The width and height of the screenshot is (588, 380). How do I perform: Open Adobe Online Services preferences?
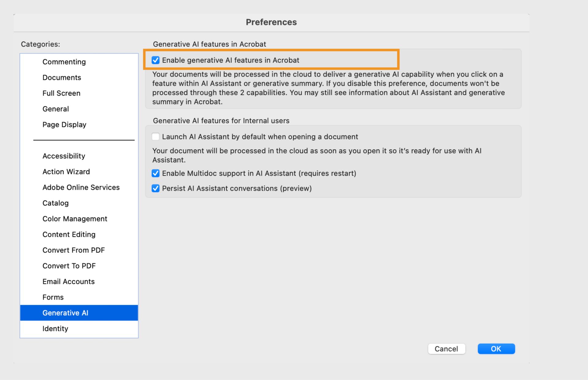(x=81, y=187)
